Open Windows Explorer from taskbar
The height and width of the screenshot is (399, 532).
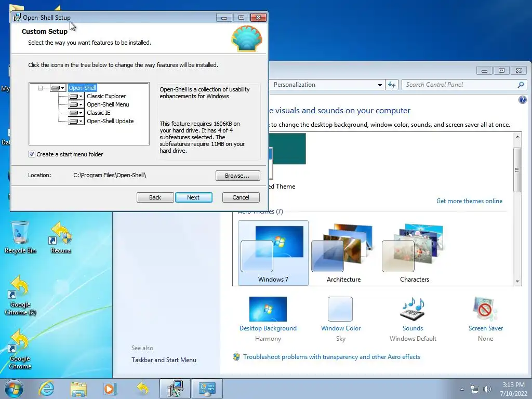[x=78, y=389]
